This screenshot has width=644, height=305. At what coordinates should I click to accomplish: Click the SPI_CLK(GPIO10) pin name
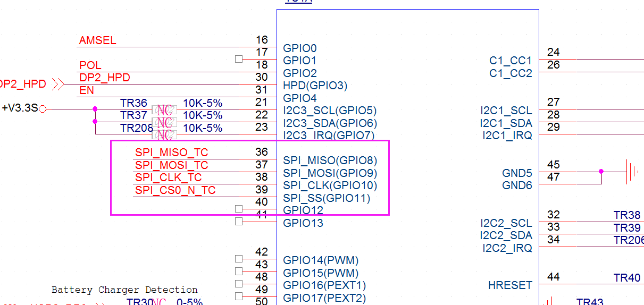[330, 185]
